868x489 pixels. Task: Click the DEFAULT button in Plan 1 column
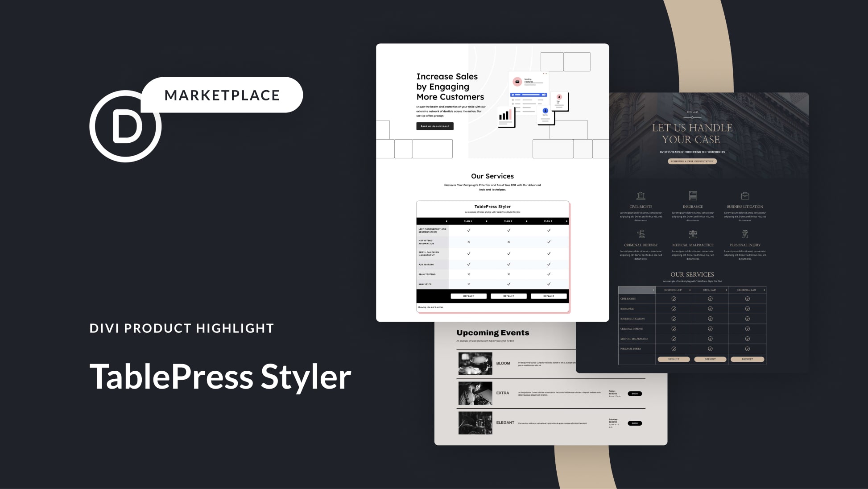(x=468, y=296)
